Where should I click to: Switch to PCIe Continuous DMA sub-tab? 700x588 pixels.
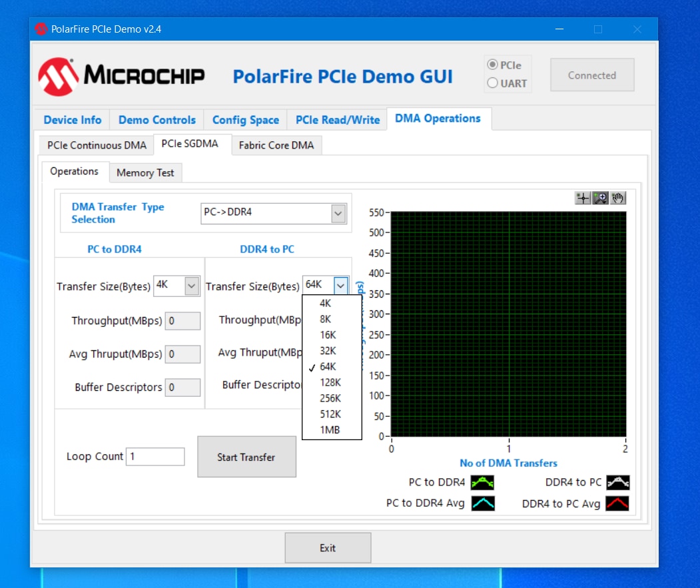point(97,145)
